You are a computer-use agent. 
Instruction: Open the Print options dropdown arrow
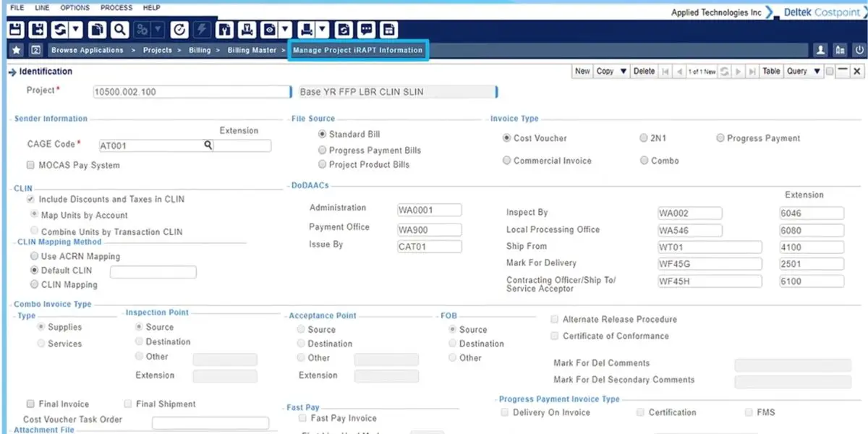point(323,30)
